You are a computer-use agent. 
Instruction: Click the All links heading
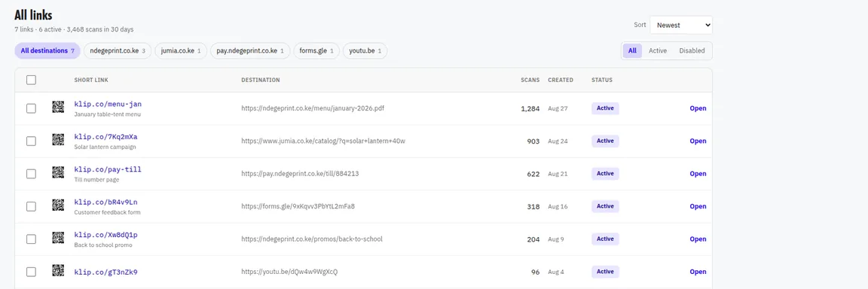point(33,16)
